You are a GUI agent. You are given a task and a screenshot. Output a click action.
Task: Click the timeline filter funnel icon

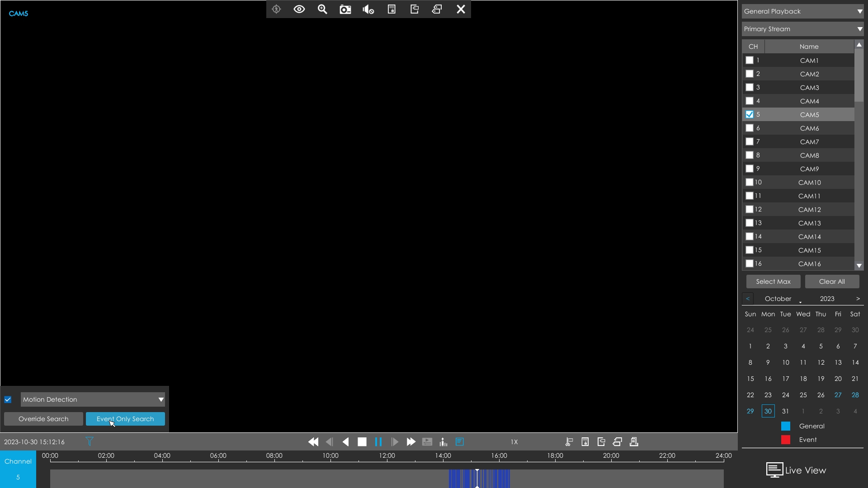click(x=90, y=441)
